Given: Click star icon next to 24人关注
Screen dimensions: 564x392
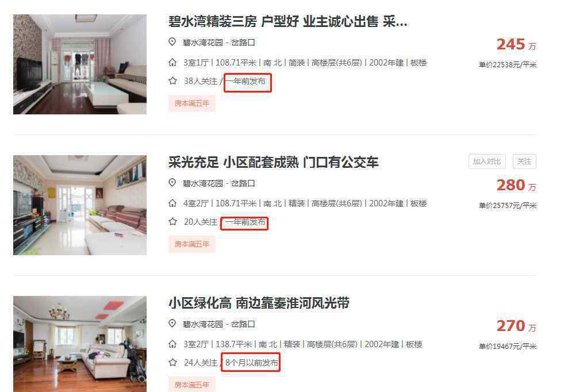Looking at the screenshot, I should click(172, 363).
